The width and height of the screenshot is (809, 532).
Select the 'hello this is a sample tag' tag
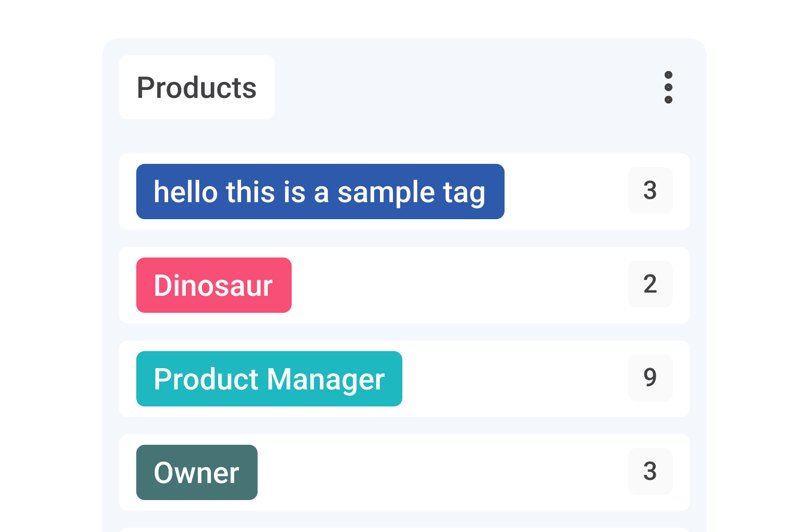pos(320,192)
